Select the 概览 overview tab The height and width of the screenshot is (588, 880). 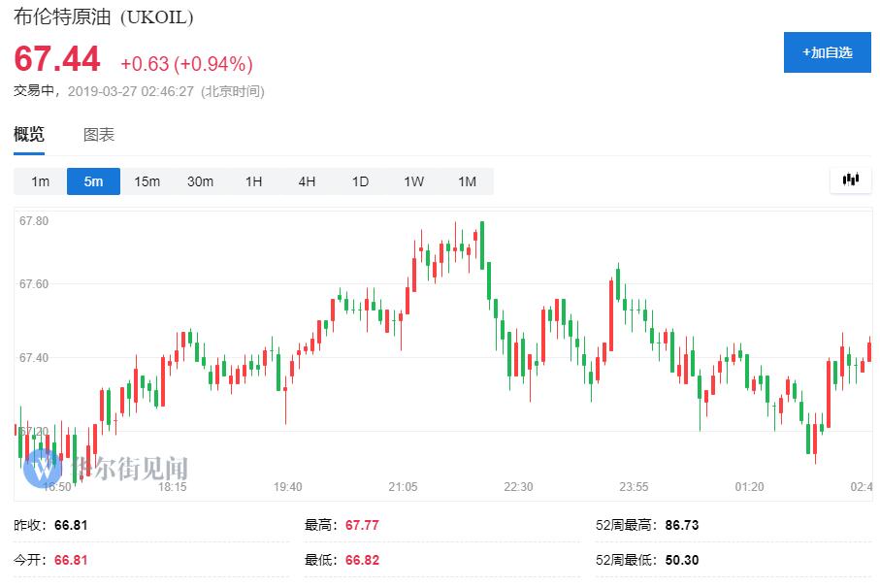(x=29, y=135)
